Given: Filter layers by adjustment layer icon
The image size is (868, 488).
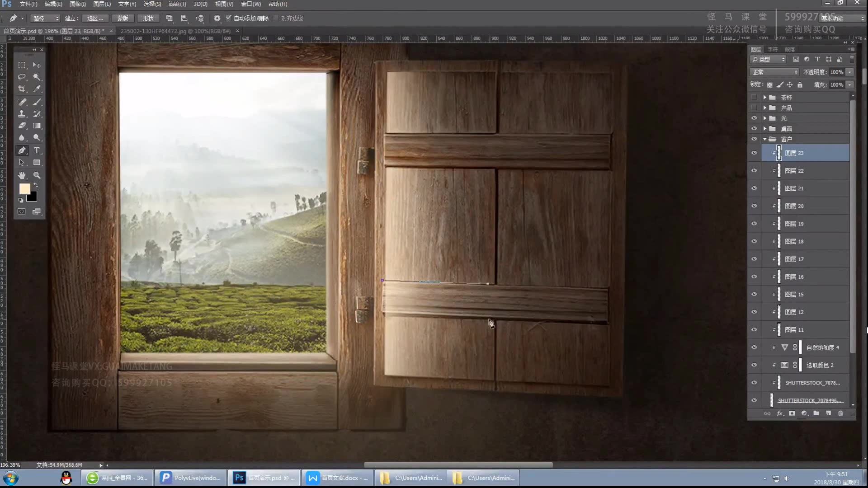Looking at the screenshot, I should 807,59.
